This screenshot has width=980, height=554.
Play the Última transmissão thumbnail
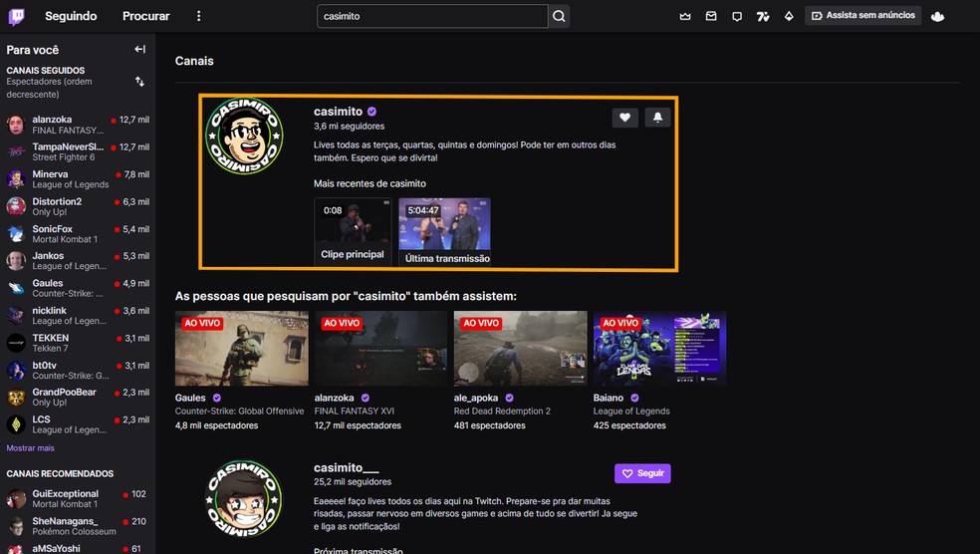tap(444, 232)
